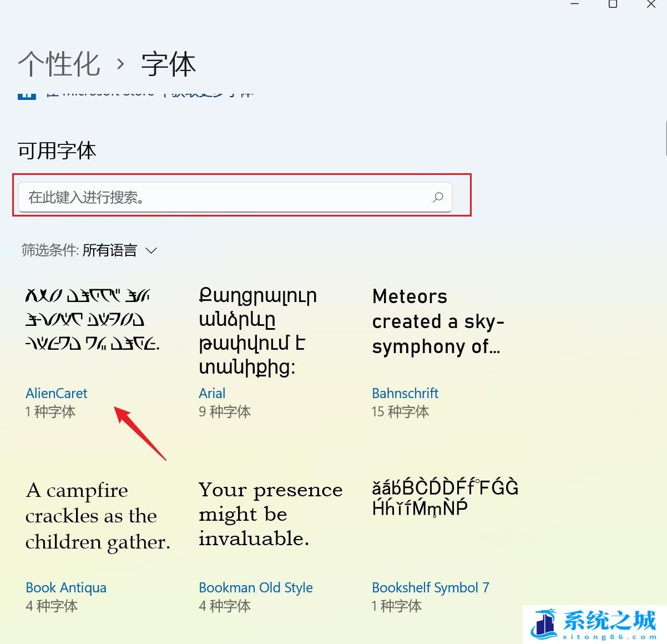Select the 'Meteors created a sky' preview
The width and height of the screenshot is (667, 644).
point(437,321)
